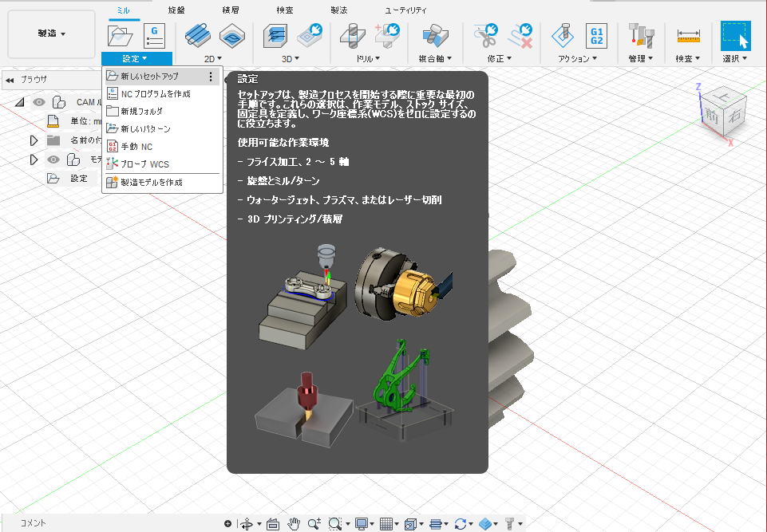The width and height of the screenshot is (767, 532).
Task: Click the blue refresh arrows icon in bottom bar
Action: (x=460, y=524)
